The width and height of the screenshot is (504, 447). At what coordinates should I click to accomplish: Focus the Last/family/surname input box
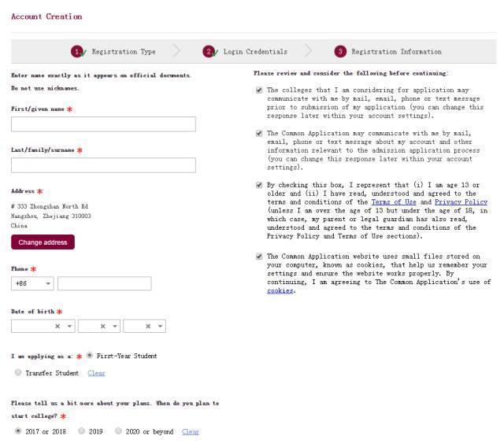[x=103, y=165]
